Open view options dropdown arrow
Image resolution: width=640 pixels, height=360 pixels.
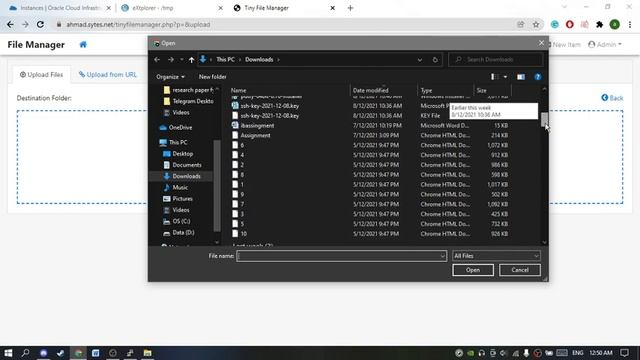point(505,77)
